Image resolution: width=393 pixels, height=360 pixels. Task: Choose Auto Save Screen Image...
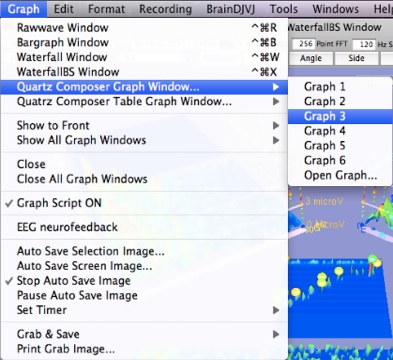tap(145, 266)
